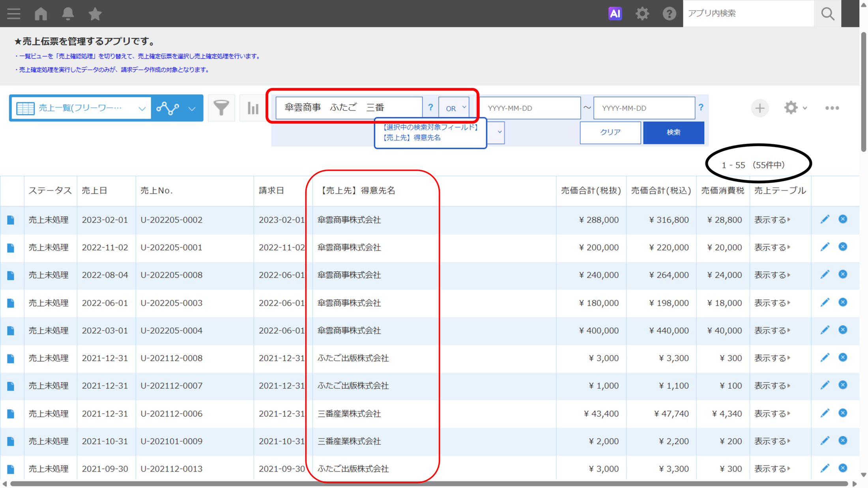Click the AI assistant icon
The image size is (868, 488).
point(615,14)
